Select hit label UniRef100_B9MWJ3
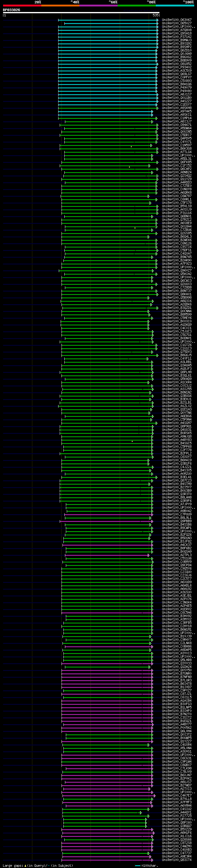 click(x=177, y=40)
